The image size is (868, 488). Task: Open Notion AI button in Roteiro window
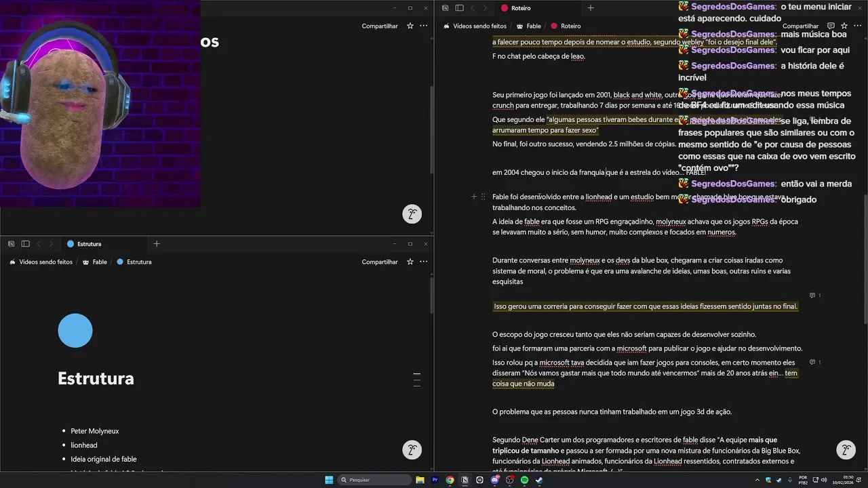846,450
